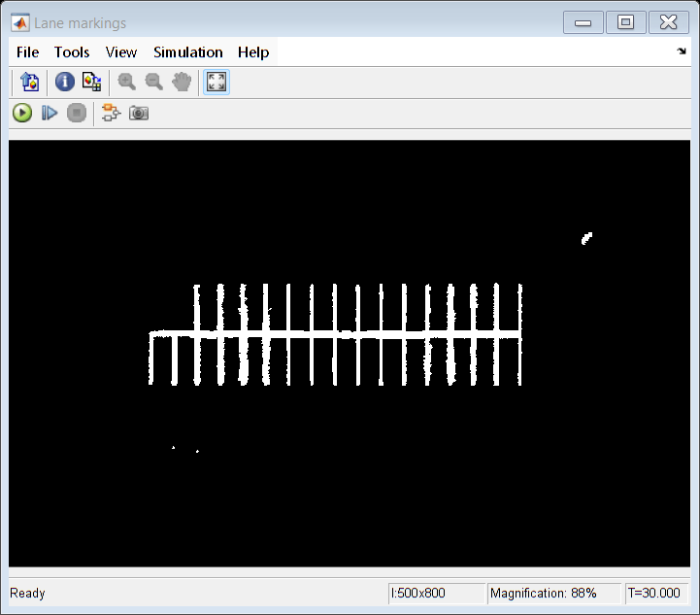Export video frame to Image Tool
Viewport: 700px width, 615px height.
[x=29, y=83]
